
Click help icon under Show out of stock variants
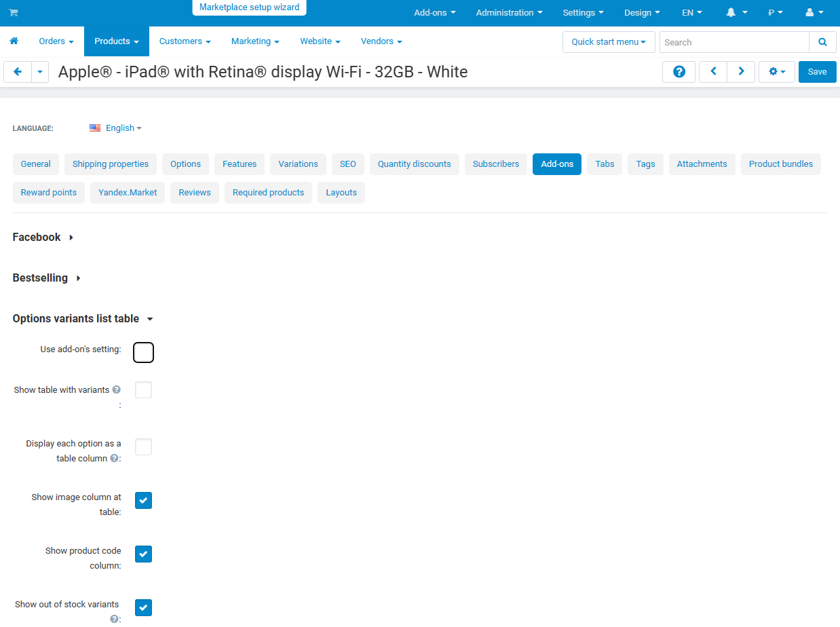tap(114, 619)
